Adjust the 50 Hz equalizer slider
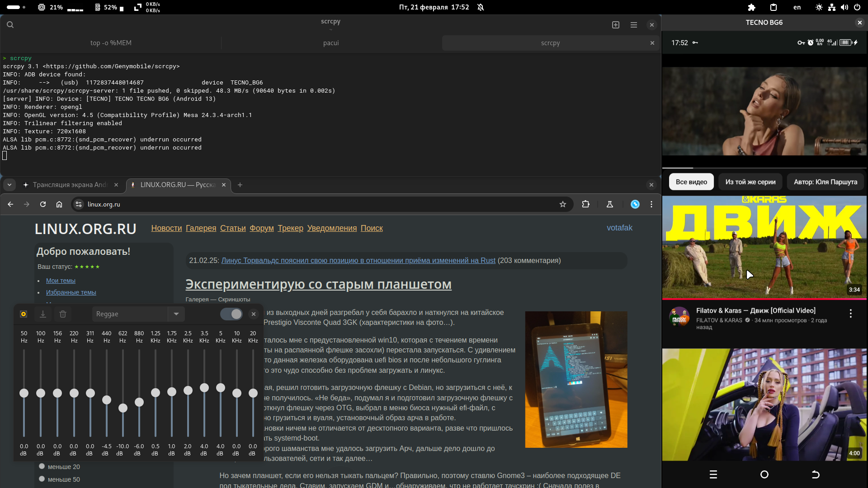The width and height of the screenshot is (868, 488). (x=24, y=393)
